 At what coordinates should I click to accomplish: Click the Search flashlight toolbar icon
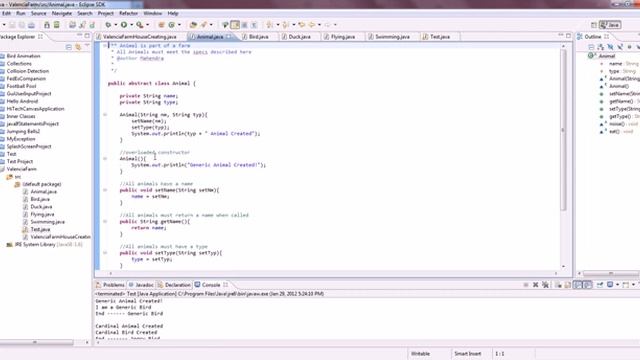pos(204,25)
